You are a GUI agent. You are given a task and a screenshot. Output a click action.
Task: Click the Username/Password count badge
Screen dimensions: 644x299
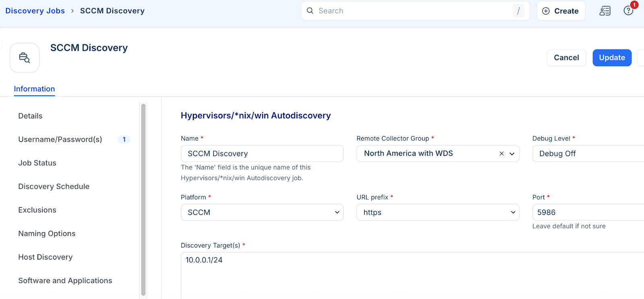pos(124,140)
